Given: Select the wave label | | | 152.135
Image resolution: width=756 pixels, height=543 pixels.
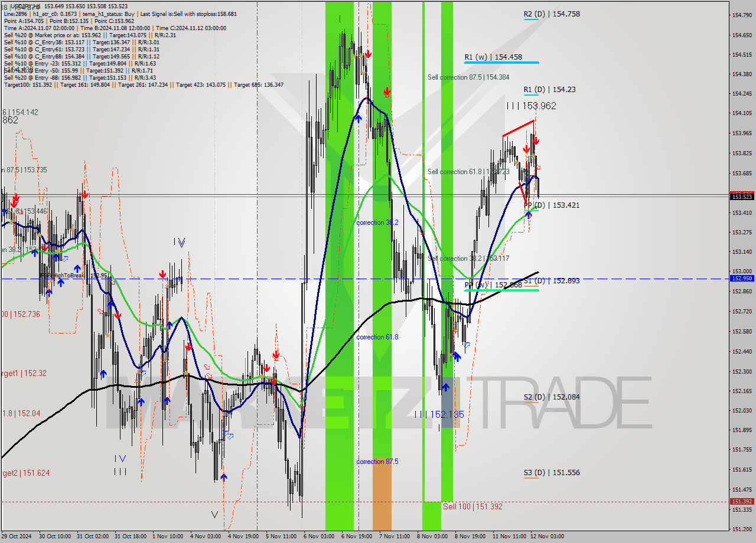Looking at the screenshot, I should pos(439,415).
